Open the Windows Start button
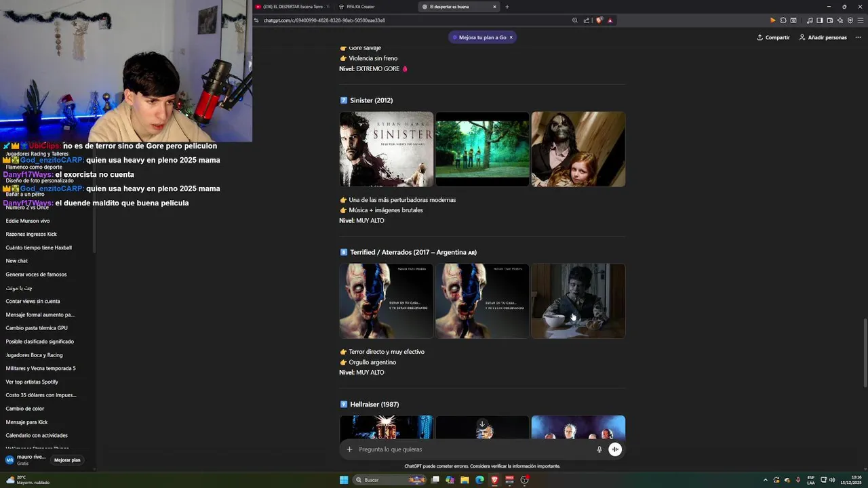This screenshot has height=488, width=868. [x=344, y=480]
